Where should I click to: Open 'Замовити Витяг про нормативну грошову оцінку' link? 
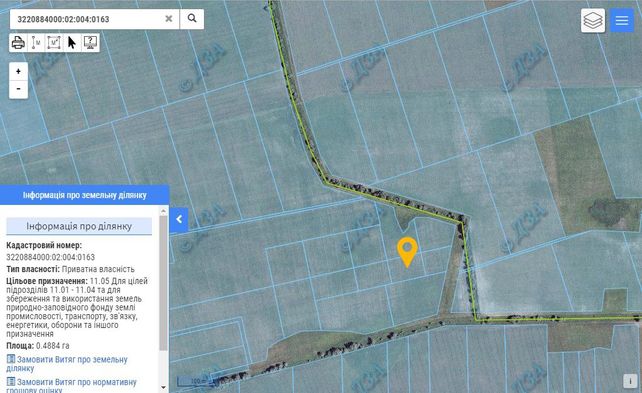click(x=72, y=386)
